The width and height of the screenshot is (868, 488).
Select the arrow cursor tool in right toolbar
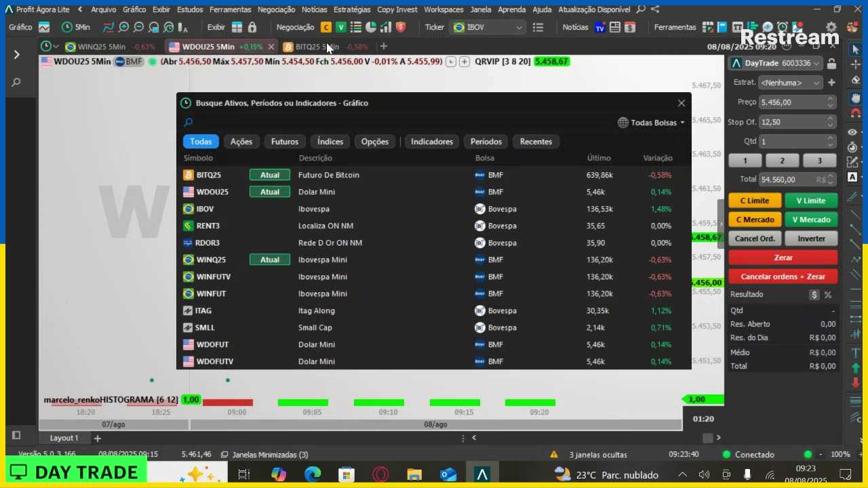tap(855, 50)
